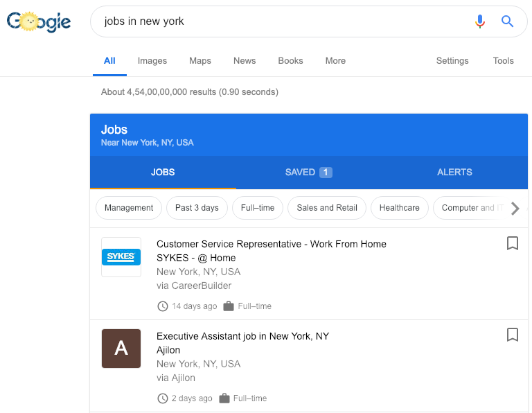
Task: Switch to Maps results tab
Action: (x=200, y=61)
